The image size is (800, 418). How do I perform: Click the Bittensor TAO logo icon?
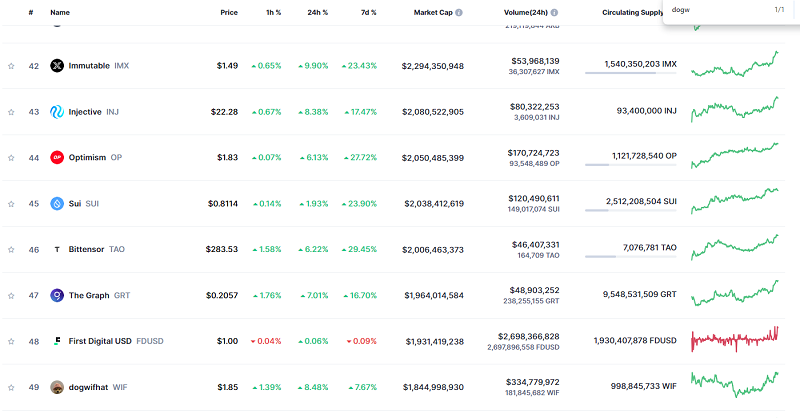click(57, 249)
